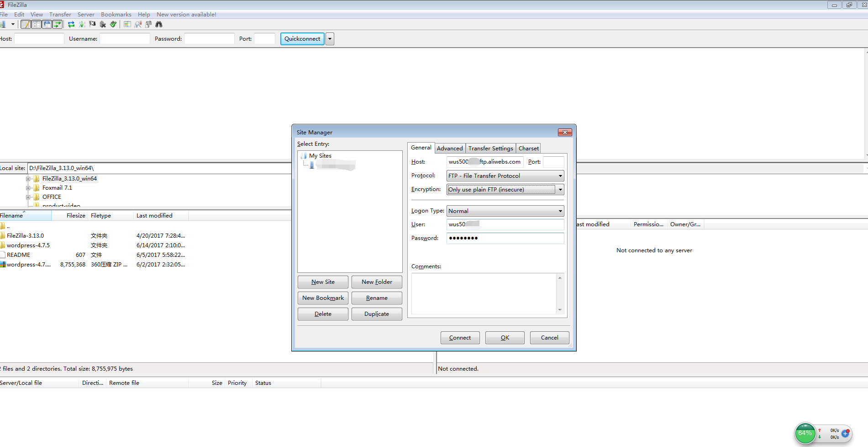
Task: Click the Comments scrollbar up arrow
Action: point(560,278)
